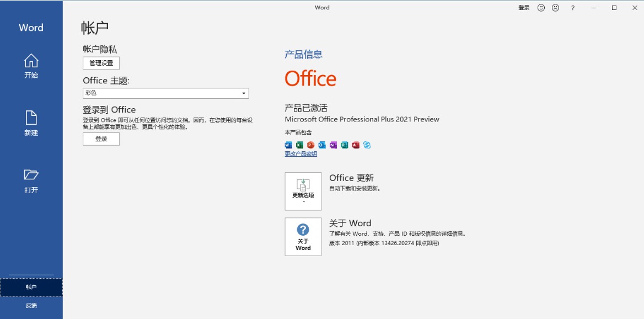Click 登录 in the title bar
The height and width of the screenshot is (319, 644).
click(x=524, y=7)
